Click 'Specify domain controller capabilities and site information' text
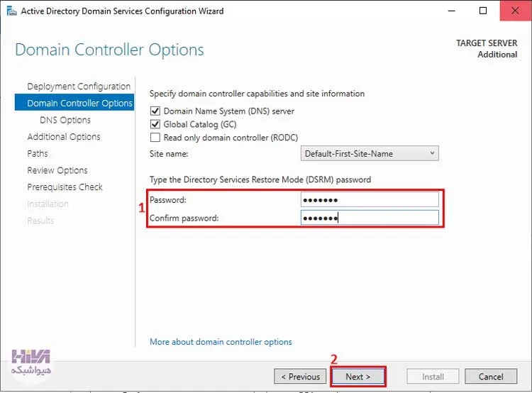 point(257,94)
